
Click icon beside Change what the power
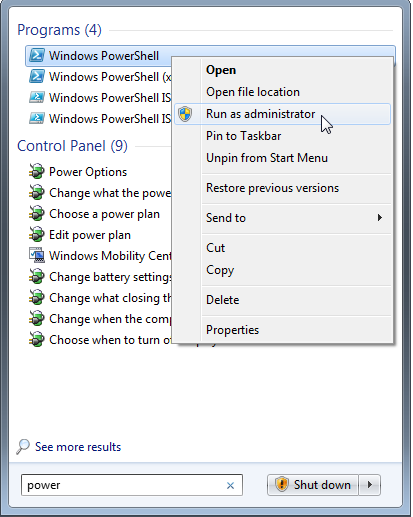click(36, 193)
